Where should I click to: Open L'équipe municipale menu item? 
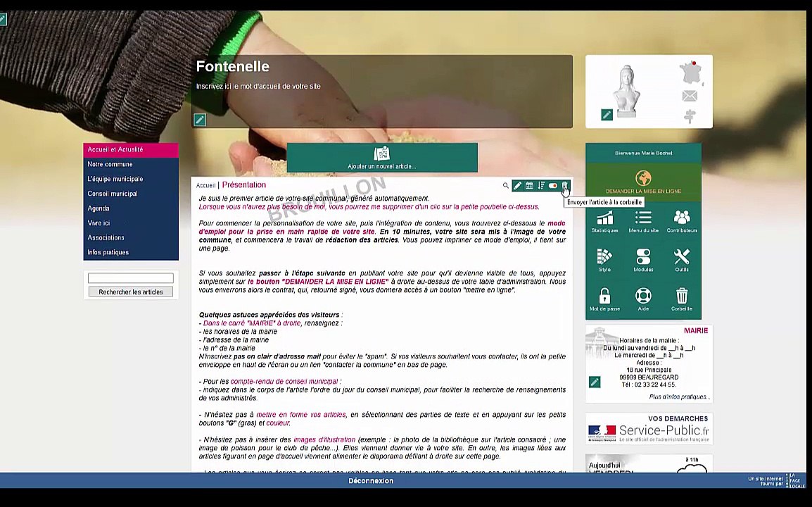pos(131,179)
